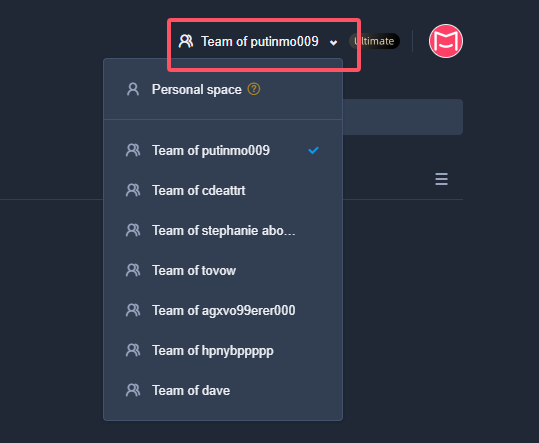
Task: Click the group icon beside Team of dave
Action: pos(133,390)
